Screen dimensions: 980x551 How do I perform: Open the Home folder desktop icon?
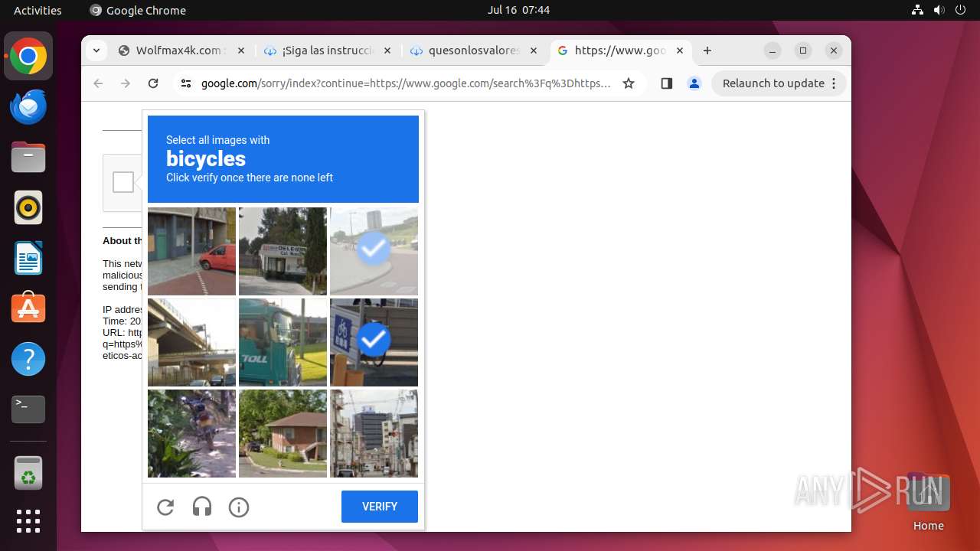click(x=928, y=501)
